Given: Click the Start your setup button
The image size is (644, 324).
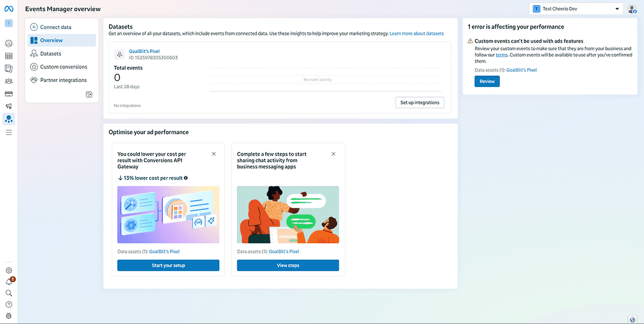Looking at the screenshot, I should point(168,265).
